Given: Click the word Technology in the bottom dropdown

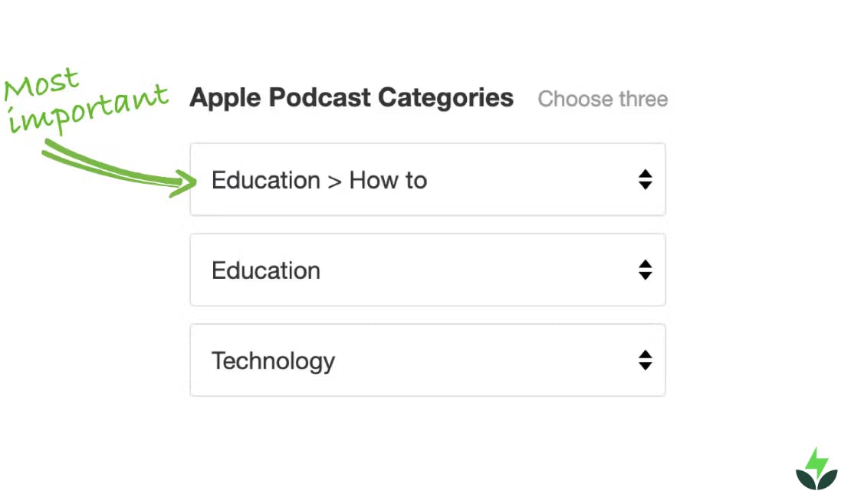Looking at the screenshot, I should pyautogui.click(x=273, y=360).
